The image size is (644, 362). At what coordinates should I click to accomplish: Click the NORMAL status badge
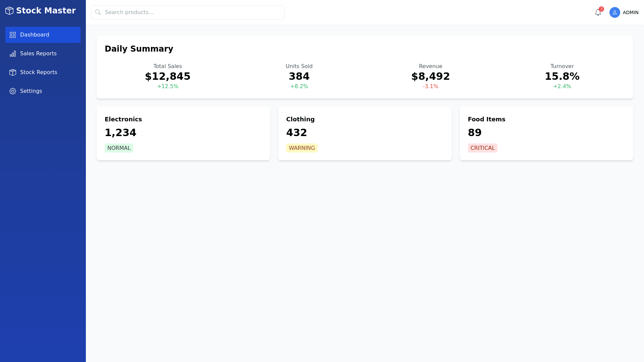coord(119,148)
